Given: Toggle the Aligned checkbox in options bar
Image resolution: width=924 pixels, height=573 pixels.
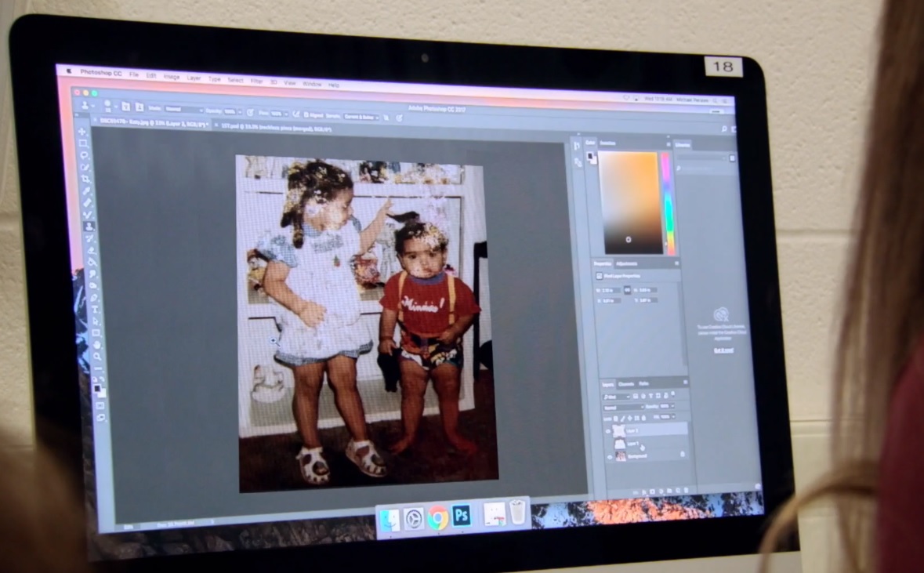Looking at the screenshot, I should 307,115.
